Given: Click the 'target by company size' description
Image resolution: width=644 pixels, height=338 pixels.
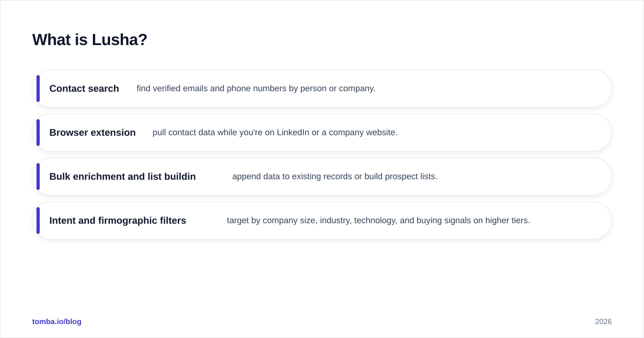Looking at the screenshot, I should coord(378,221).
